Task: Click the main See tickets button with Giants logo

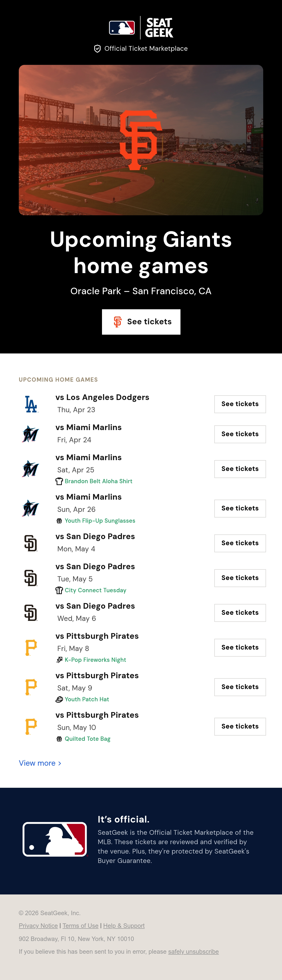Action: point(141,322)
